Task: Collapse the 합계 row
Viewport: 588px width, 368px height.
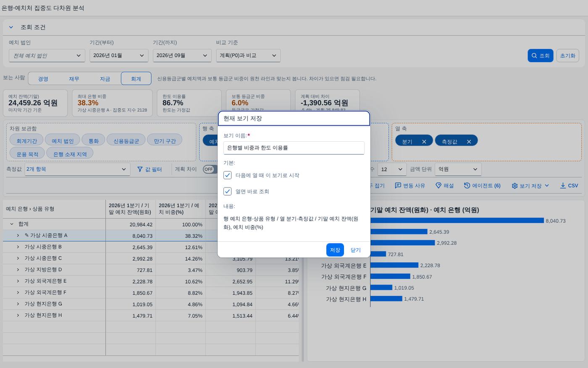Action: click(x=12, y=224)
